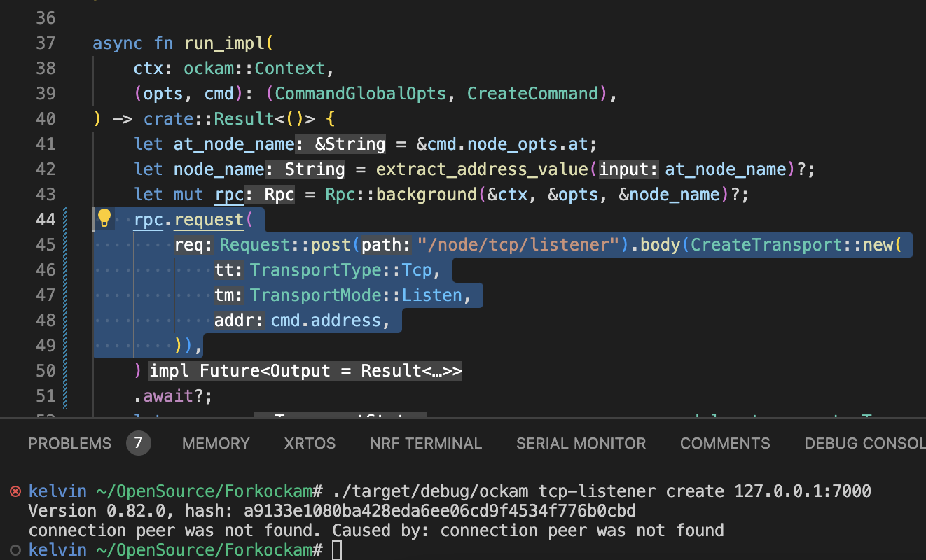Click the lightbulb quick-fix icon on line 44

click(104, 218)
